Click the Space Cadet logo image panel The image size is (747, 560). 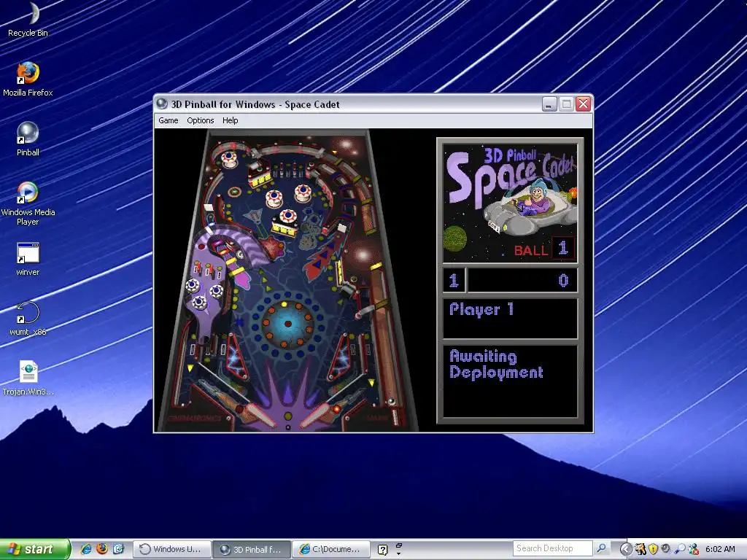[x=510, y=203]
